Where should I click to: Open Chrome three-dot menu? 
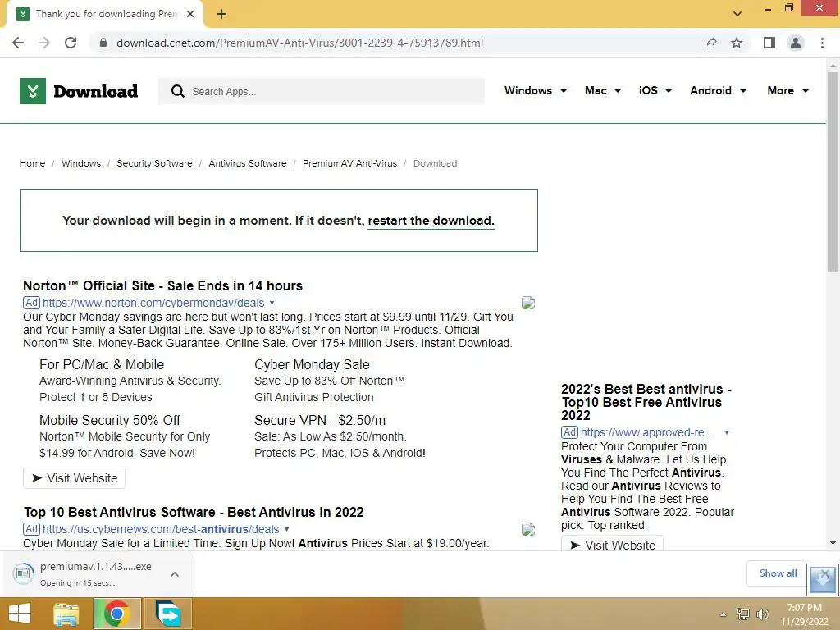point(822,43)
